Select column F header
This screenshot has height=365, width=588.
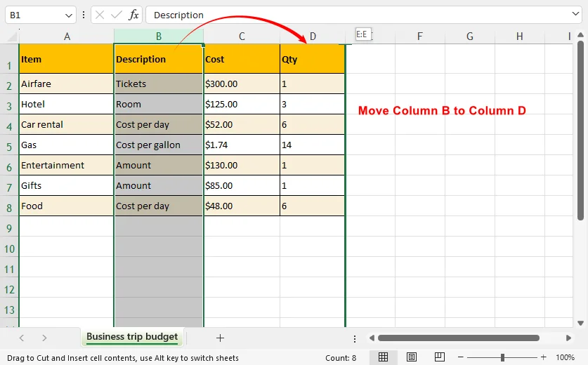(420, 36)
